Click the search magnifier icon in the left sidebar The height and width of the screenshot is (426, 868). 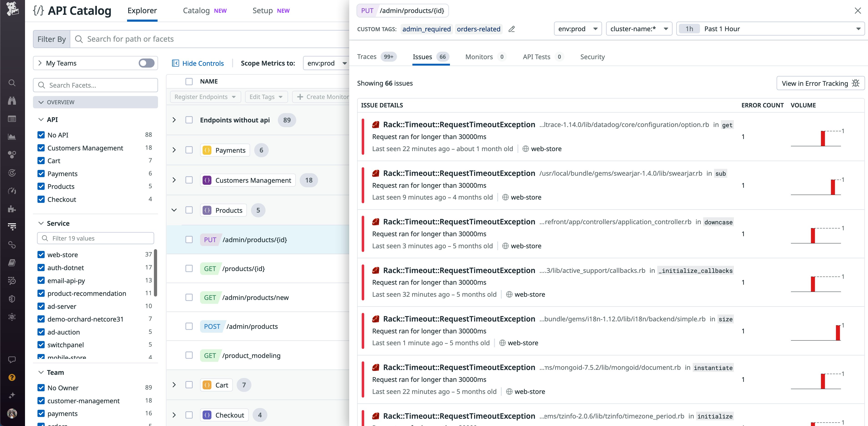point(12,83)
